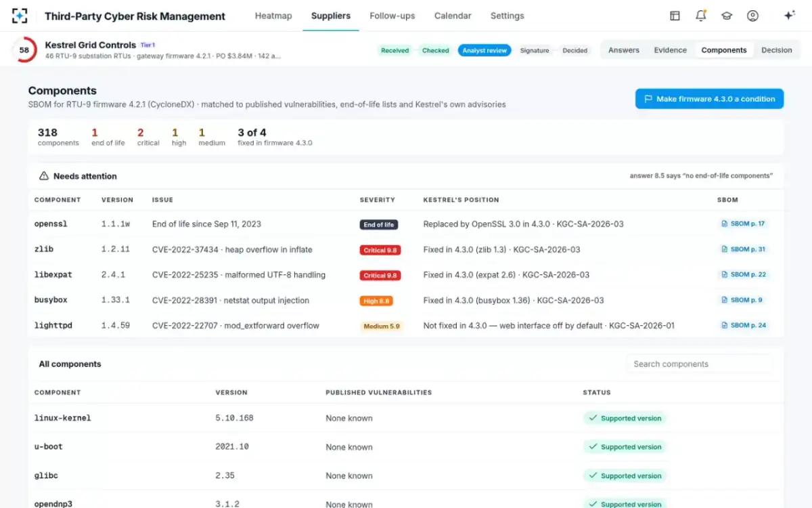Click linux-kernel's Supported version status

click(625, 419)
